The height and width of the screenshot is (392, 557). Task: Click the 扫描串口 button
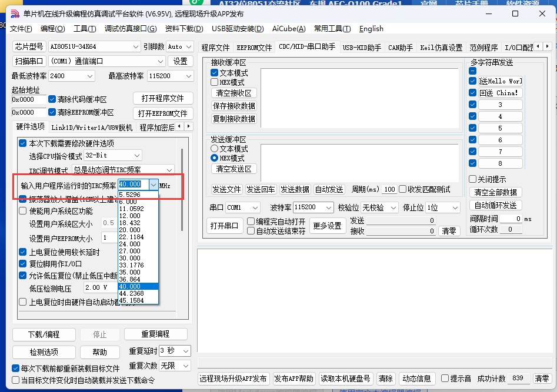[29, 61]
